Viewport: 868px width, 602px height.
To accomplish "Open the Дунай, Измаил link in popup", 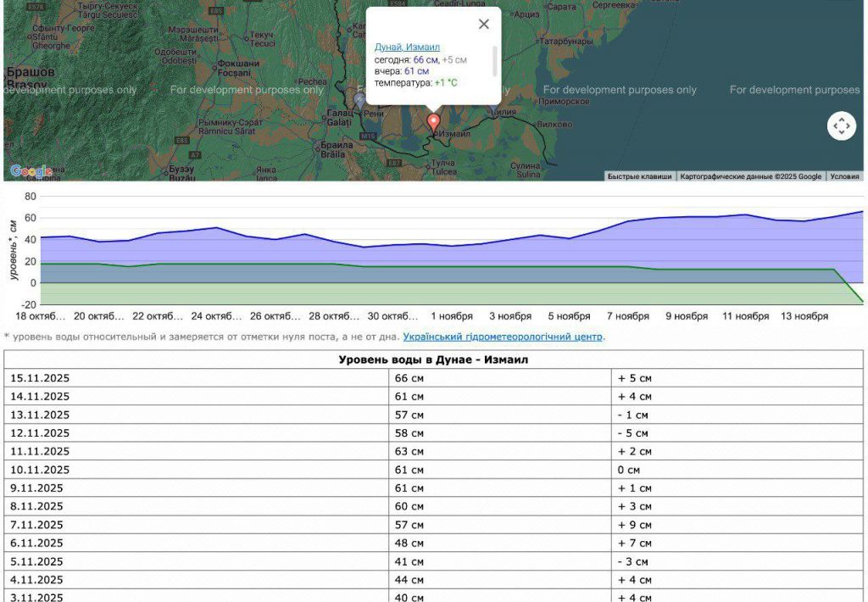I will pos(407,47).
